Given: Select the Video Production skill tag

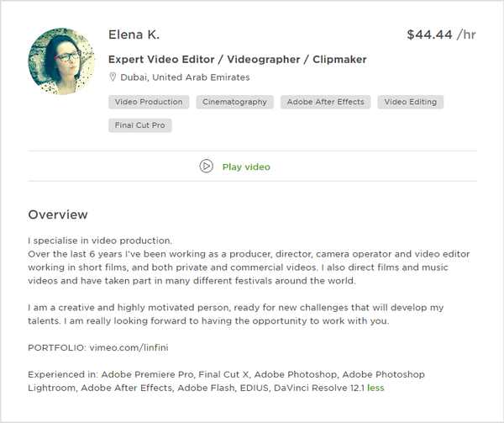Looking at the screenshot, I should click(x=149, y=102).
